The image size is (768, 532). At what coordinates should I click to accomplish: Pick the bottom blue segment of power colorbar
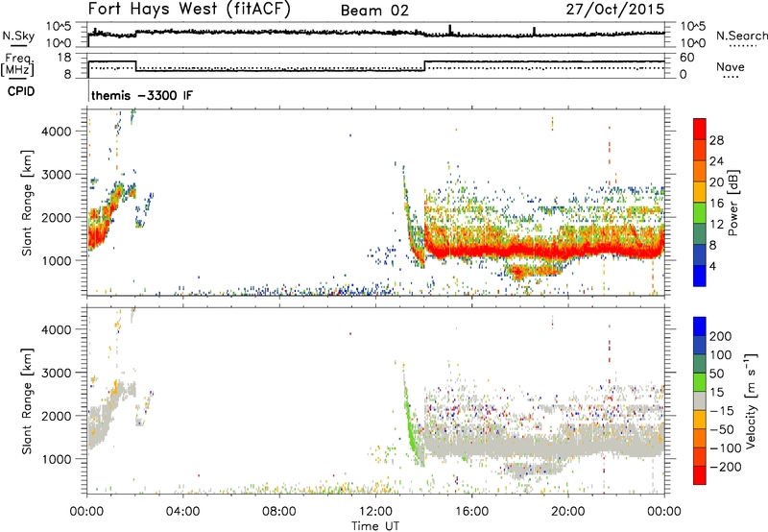click(700, 276)
